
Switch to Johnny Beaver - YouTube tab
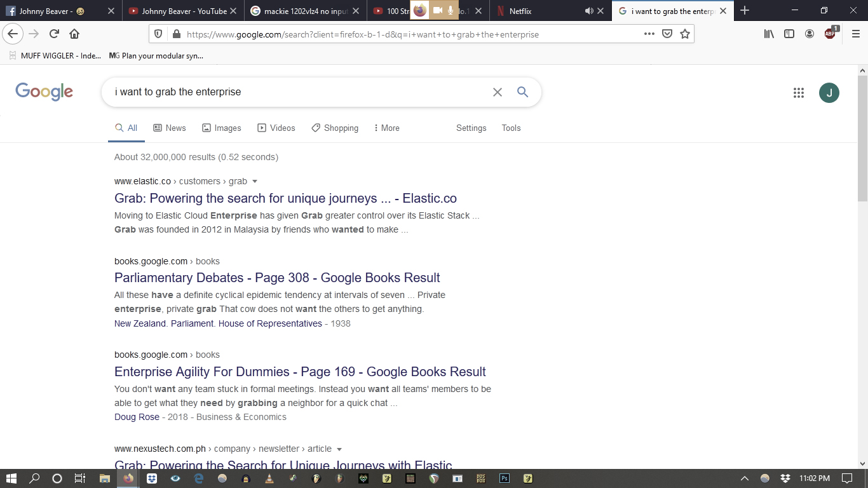(184, 11)
